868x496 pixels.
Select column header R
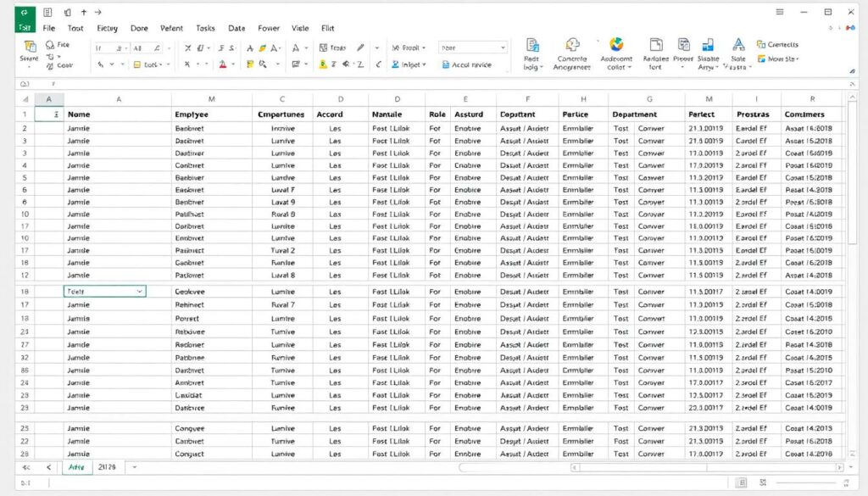point(812,99)
